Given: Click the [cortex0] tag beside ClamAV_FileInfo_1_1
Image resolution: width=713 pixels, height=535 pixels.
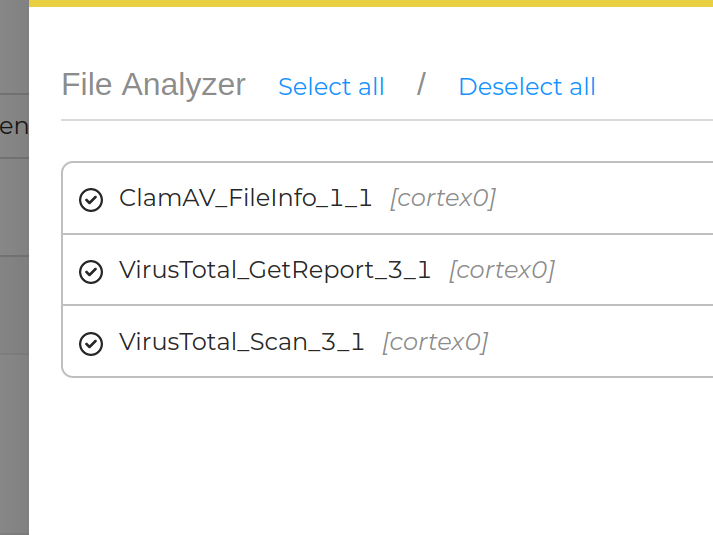Looking at the screenshot, I should [x=443, y=198].
